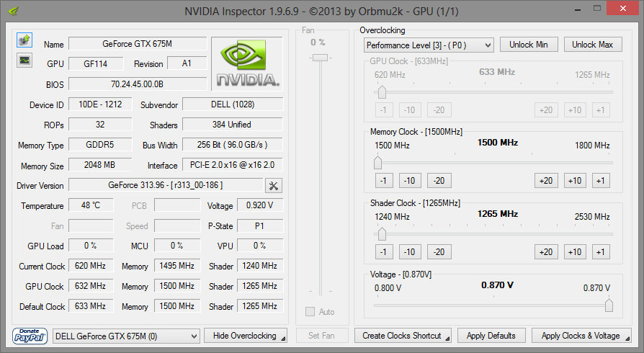Screen dimensions: 644x353
Task: Click the BIOS field 70.24.45.00.0B
Action: (x=138, y=84)
